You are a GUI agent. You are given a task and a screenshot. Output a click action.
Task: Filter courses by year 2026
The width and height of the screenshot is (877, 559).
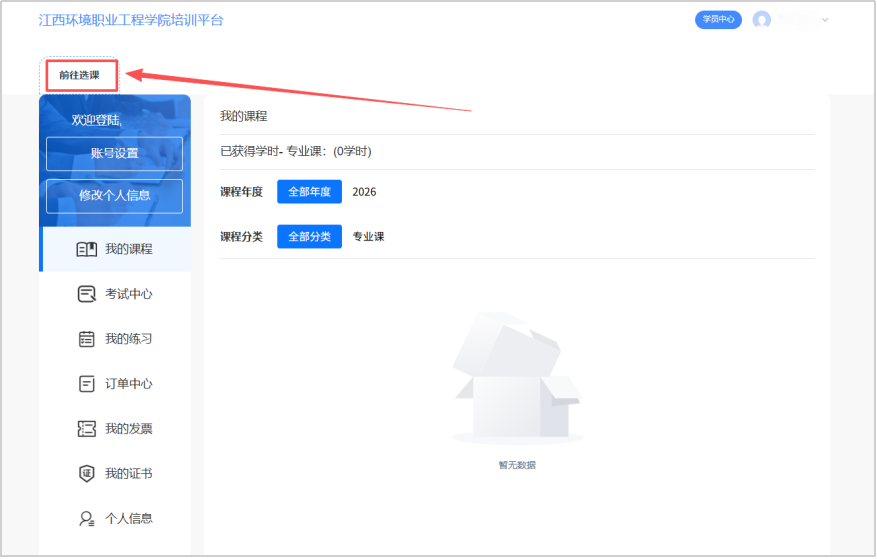tap(364, 192)
